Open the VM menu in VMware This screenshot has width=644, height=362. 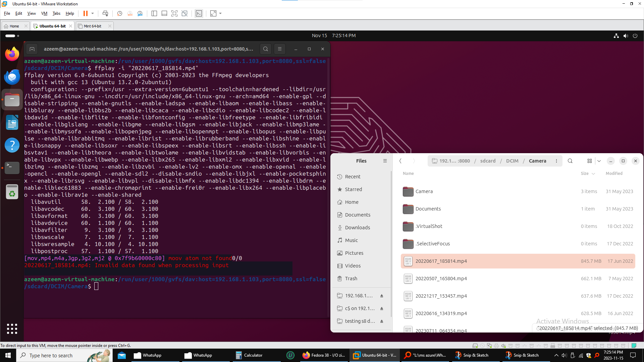click(44, 13)
